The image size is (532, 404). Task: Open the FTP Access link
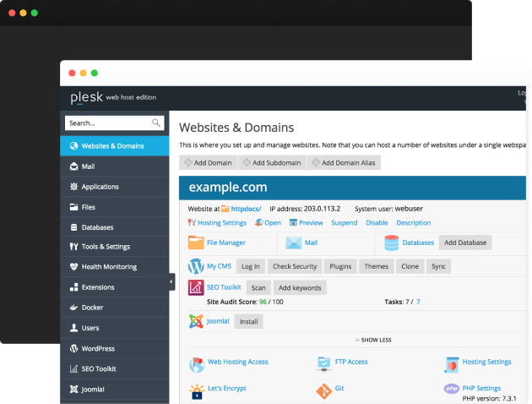[351, 362]
